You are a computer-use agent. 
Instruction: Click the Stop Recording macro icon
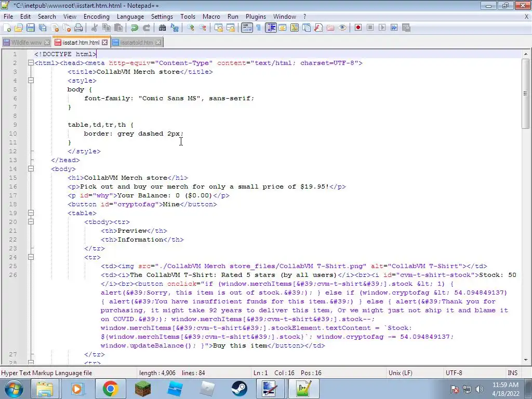click(370, 28)
